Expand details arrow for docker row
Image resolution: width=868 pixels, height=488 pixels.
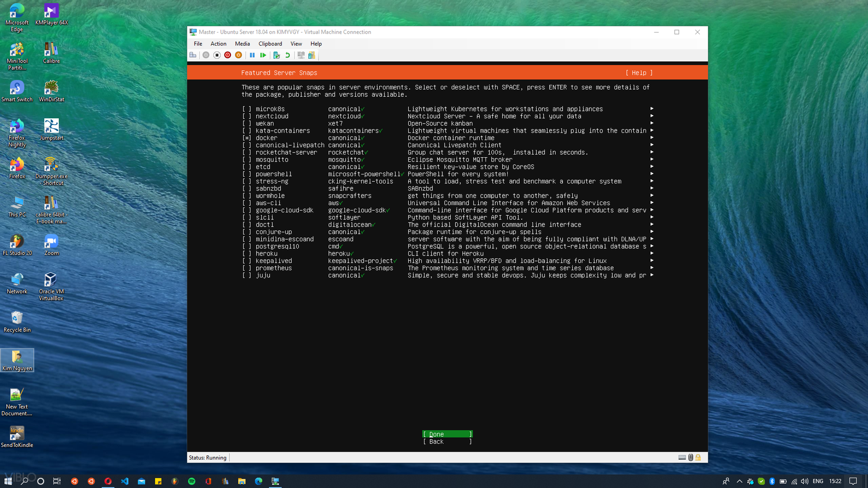point(652,138)
